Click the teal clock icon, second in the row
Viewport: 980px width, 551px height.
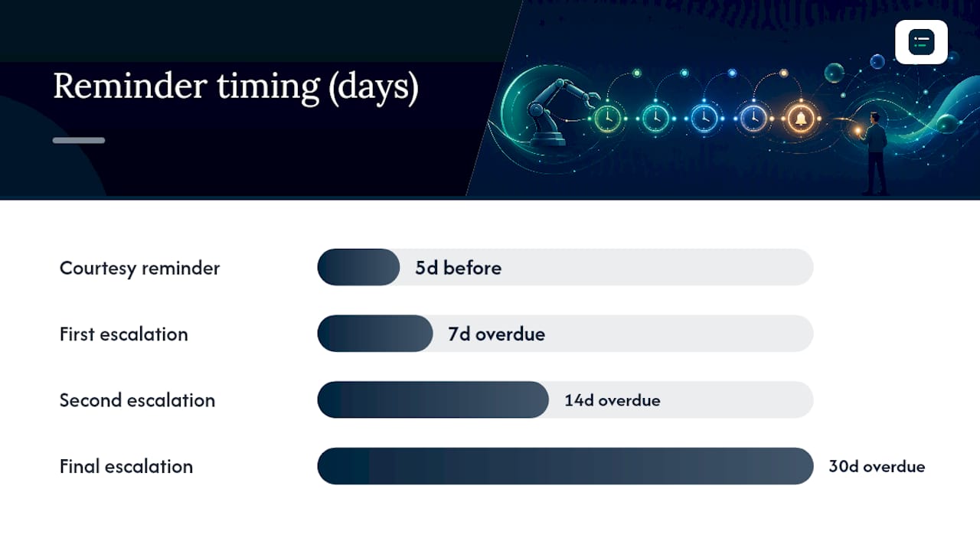[655, 118]
